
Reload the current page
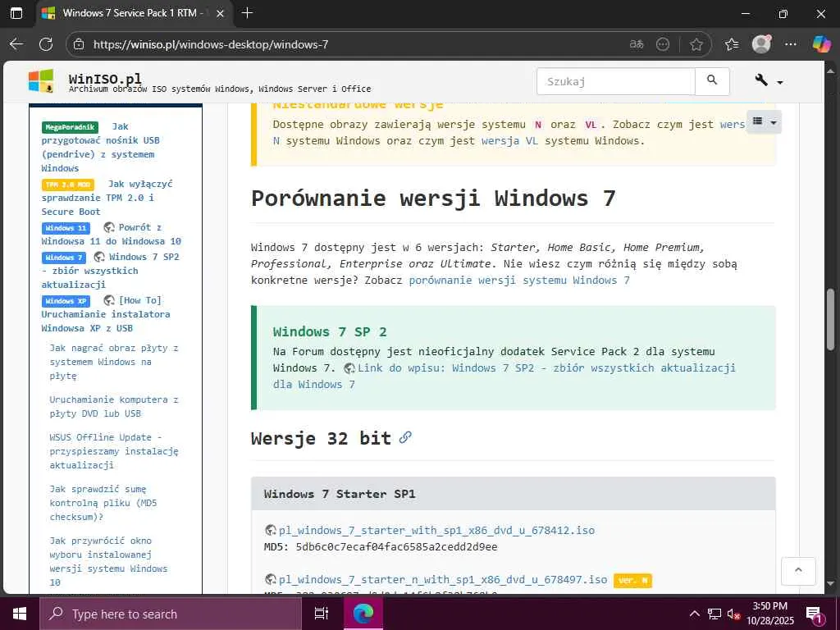tap(46, 44)
